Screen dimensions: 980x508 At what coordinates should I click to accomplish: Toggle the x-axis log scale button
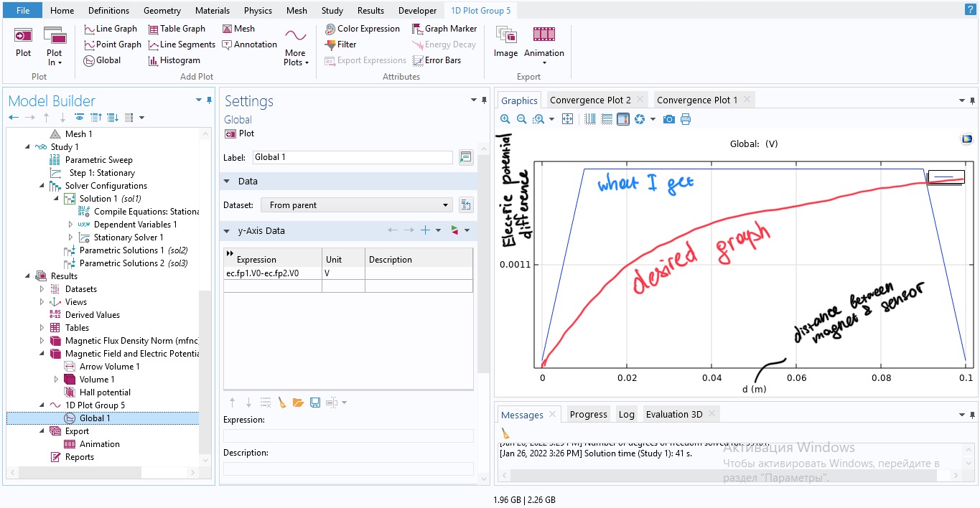(x=590, y=119)
